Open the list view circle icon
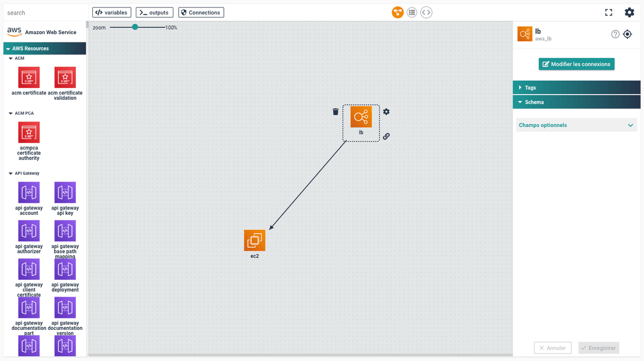Viewport: 644px width, 361px height. 412,12
